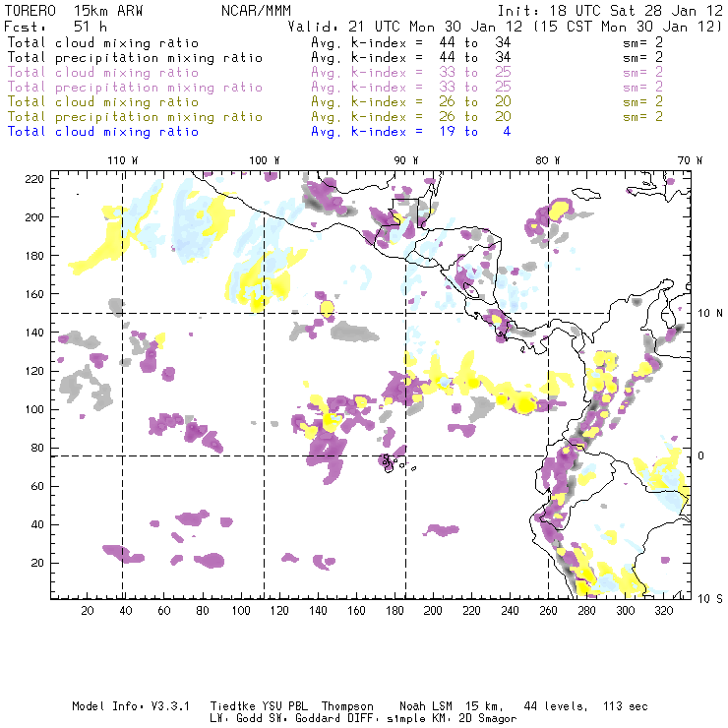Select the blue "Total cloud mixing ratio" legend entry
Image resolution: width=728 pixels, height=728 pixels.
(103, 132)
